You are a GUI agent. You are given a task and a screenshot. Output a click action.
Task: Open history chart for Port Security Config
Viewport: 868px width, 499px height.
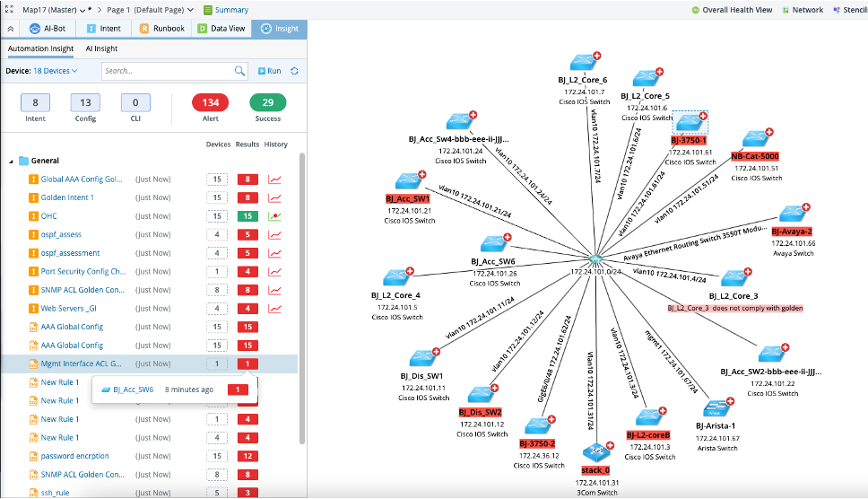coord(274,271)
